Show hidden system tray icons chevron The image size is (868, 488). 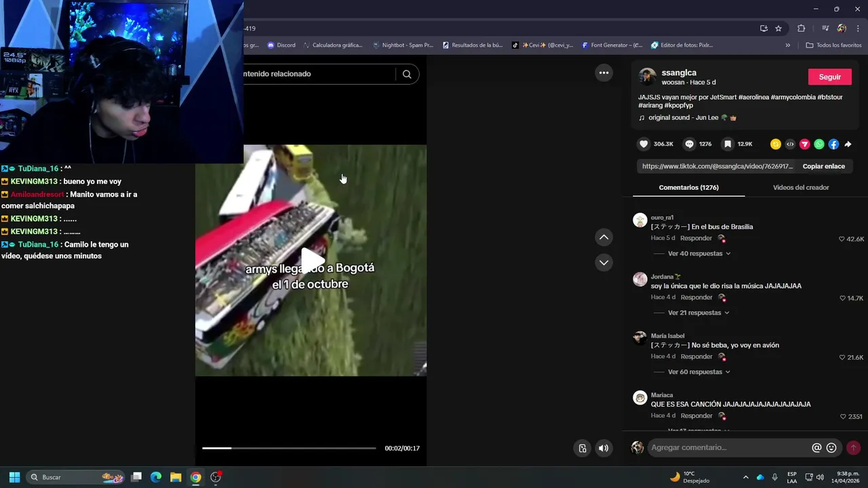(746, 477)
